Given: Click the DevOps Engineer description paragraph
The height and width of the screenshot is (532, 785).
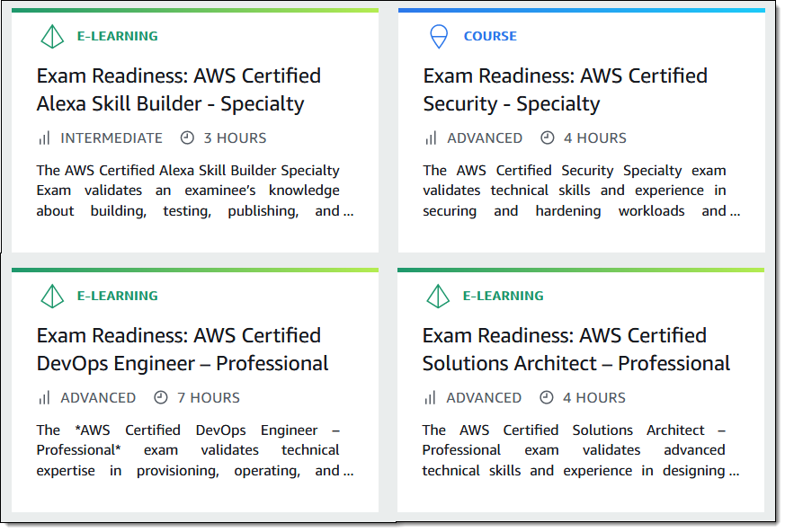Looking at the screenshot, I should pos(195,450).
